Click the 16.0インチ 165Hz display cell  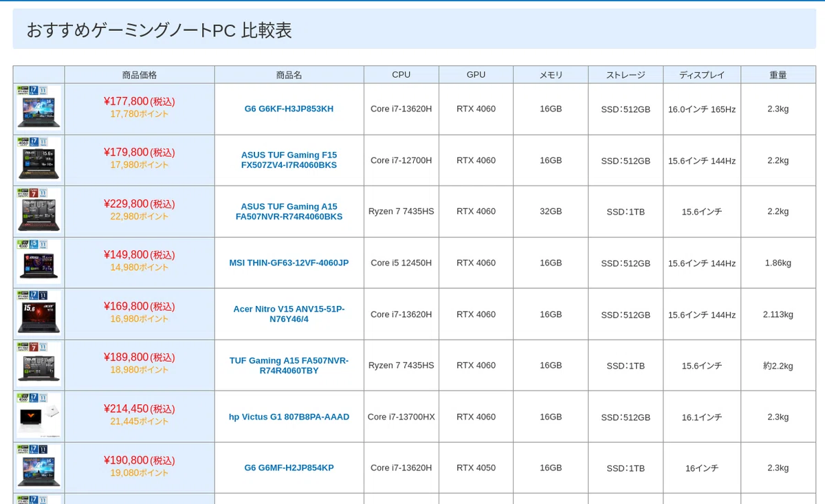click(x=702, y=109)
